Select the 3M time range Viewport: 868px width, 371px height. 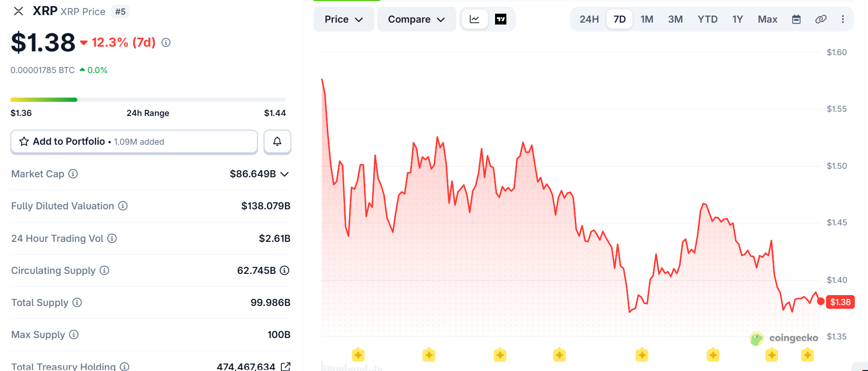[675, 19]
